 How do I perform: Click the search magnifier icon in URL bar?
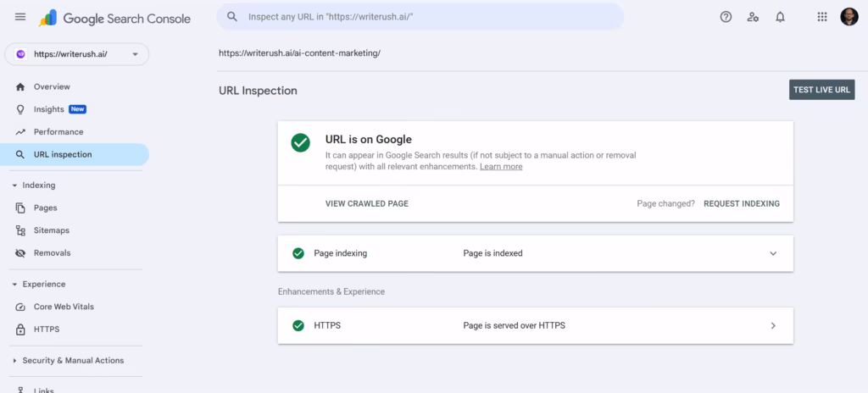tap(232, 17)
